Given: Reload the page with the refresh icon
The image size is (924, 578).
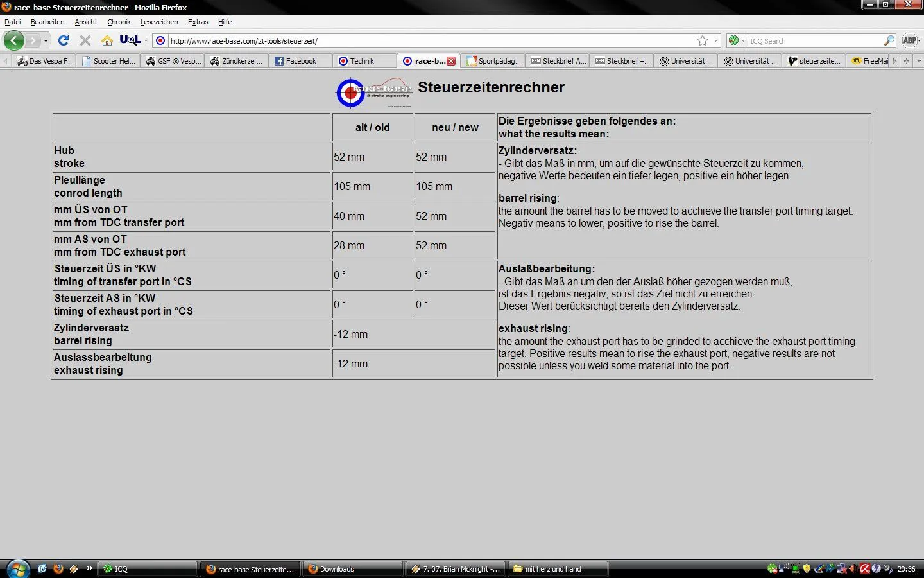Looking at the screenshot, I should pos(64,40).
